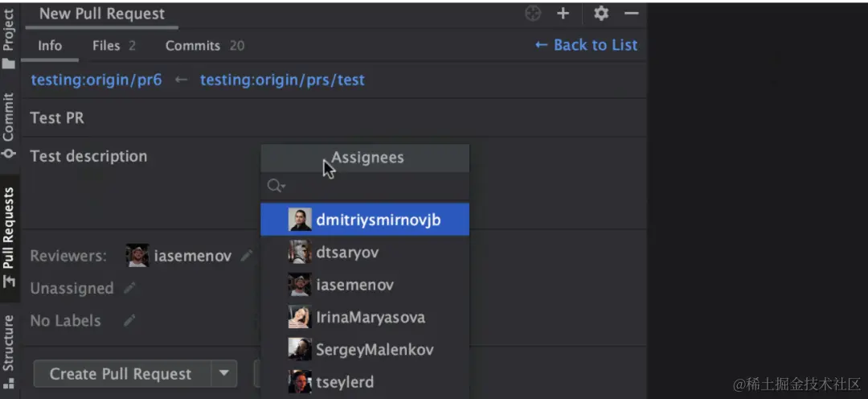Select tseylerd as assignee
This screenshot has height=399, width=868.
coord(366,382)
